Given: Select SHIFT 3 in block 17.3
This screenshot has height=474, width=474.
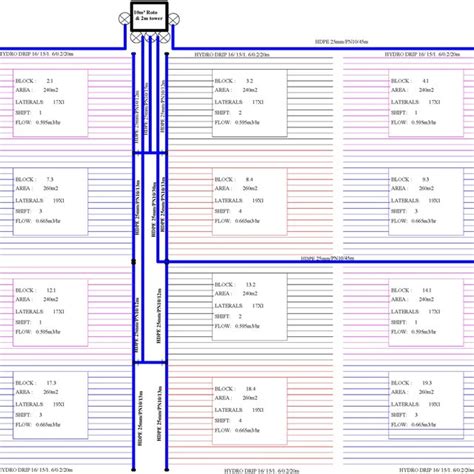Looking at the screenshot, I should [29, 415].
